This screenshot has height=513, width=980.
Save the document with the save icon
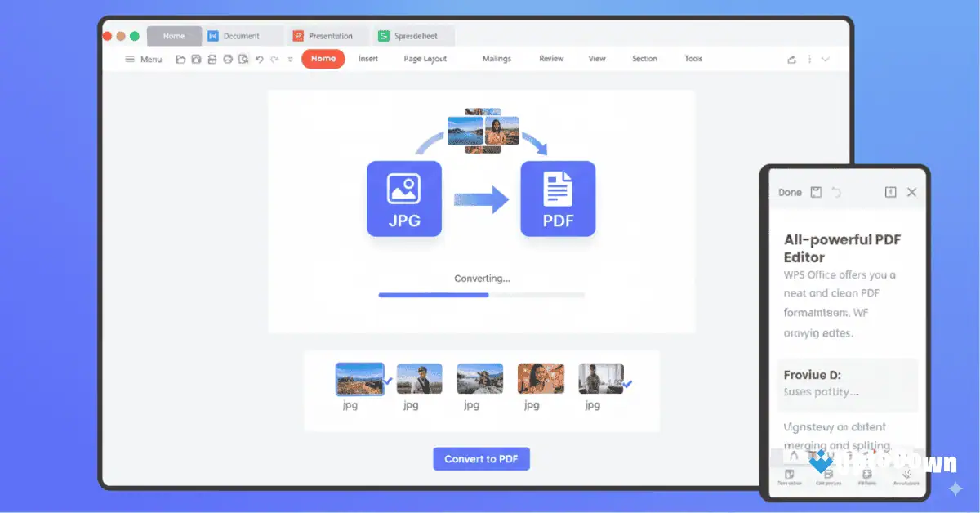pyautogui.click(x=196, y=59)
